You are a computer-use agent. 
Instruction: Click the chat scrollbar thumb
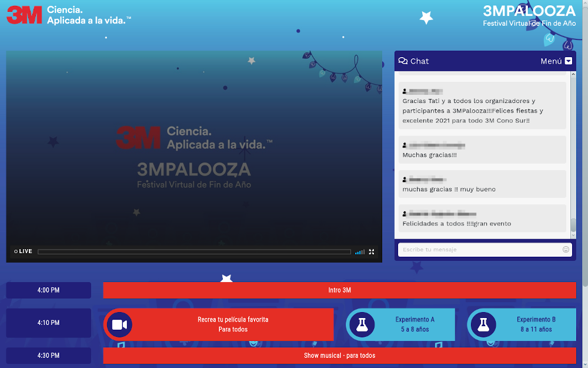click(x=573, y=225)
